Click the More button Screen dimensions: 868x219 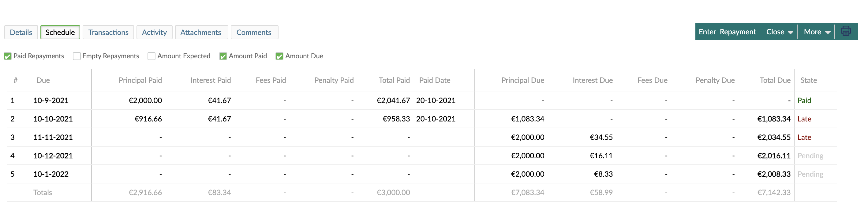(x=815, y=32)
